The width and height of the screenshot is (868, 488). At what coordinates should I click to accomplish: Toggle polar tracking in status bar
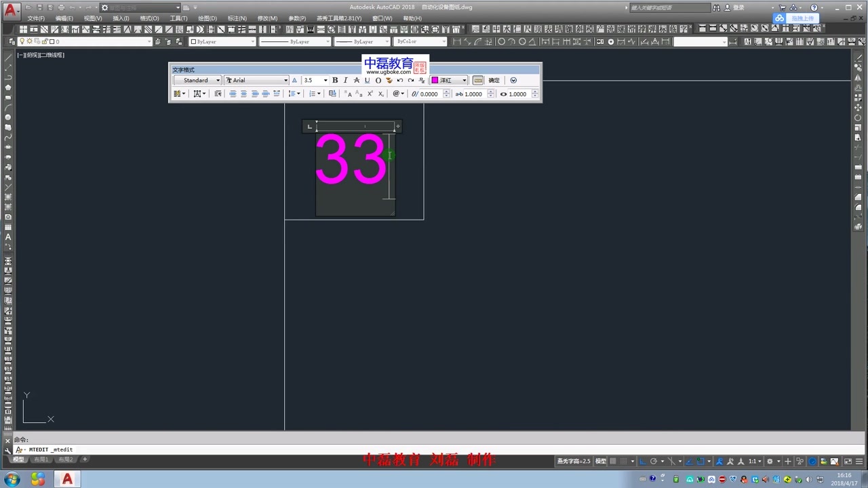click(x=654, y=461)
